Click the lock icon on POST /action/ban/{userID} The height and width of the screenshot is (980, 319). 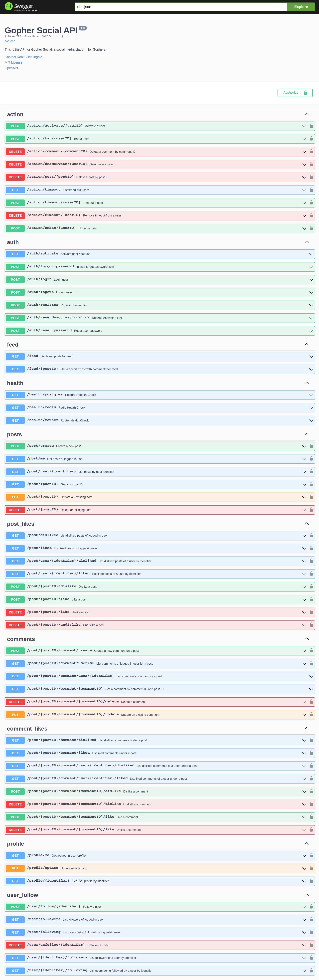tap(311, 139)
